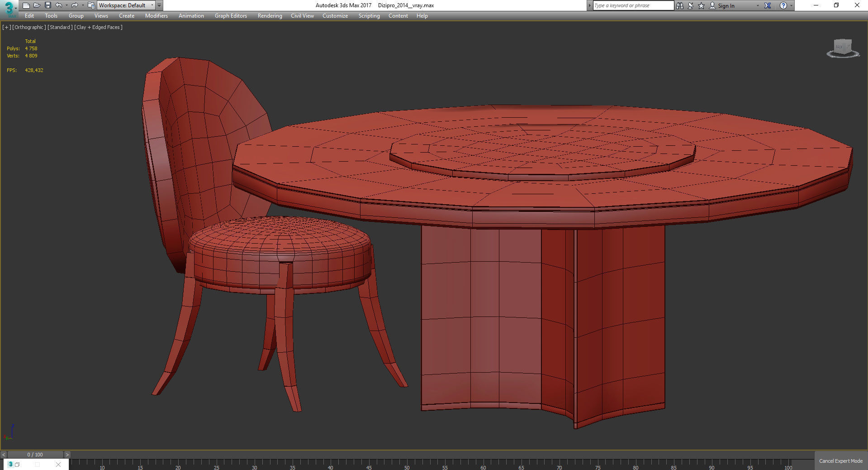Click the title text Dizipro_2014__vray.max
The image size is (868, 470).
point(406,5)
